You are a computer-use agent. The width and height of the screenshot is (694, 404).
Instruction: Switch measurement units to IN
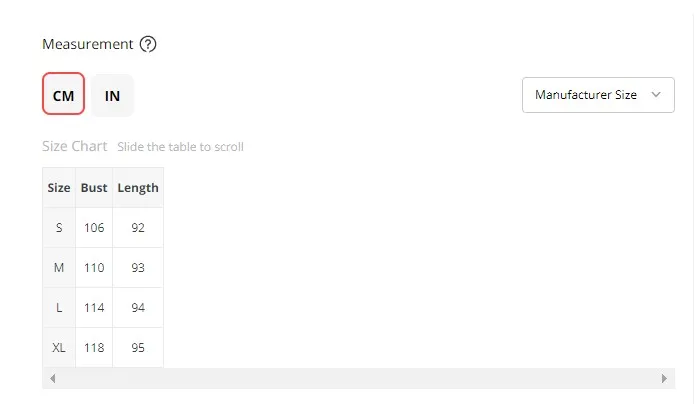tap(112, 96)
